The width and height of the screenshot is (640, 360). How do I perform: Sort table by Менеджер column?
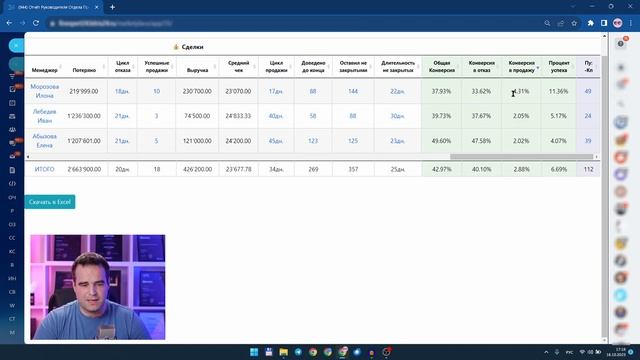(44, 70)
